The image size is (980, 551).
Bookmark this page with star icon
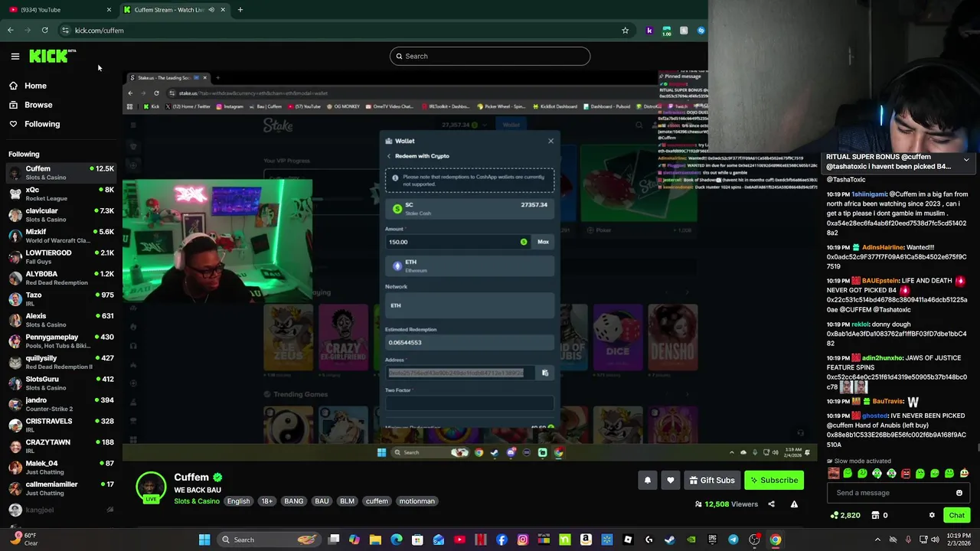pyautogui.click(x=625, y=31)
